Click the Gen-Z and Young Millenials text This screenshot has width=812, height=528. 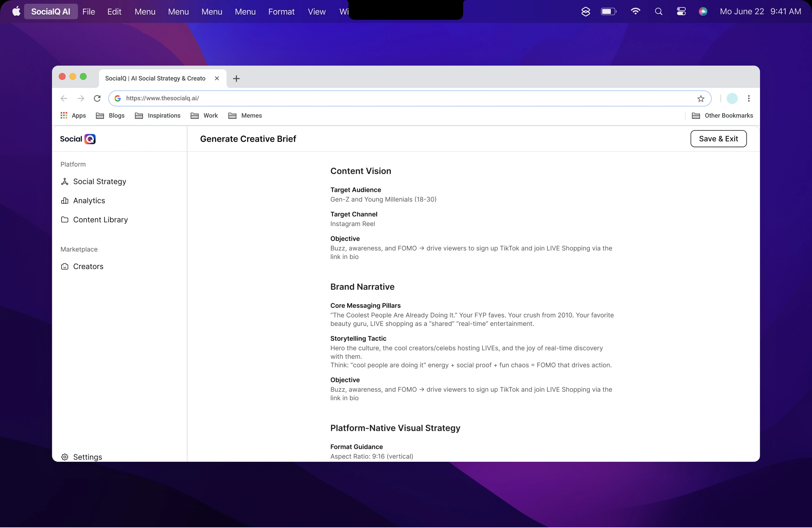click(x=383, y=199)
